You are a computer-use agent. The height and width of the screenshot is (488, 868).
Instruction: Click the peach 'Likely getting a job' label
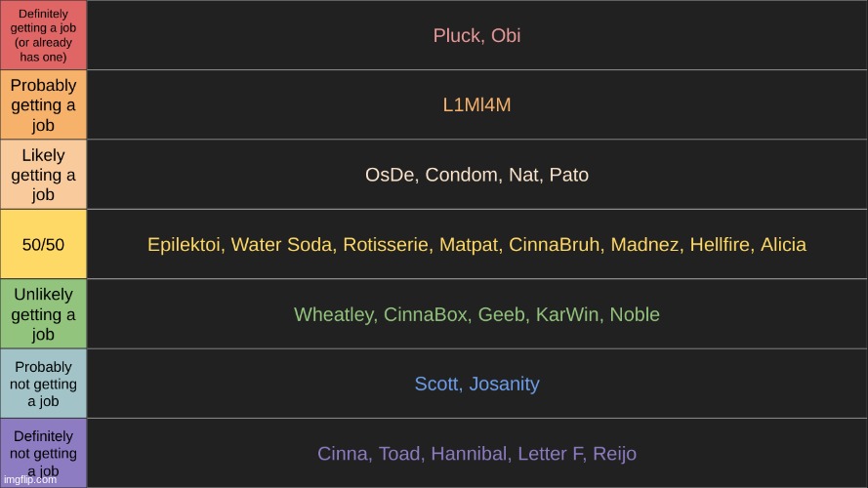(x=43, y=175)
